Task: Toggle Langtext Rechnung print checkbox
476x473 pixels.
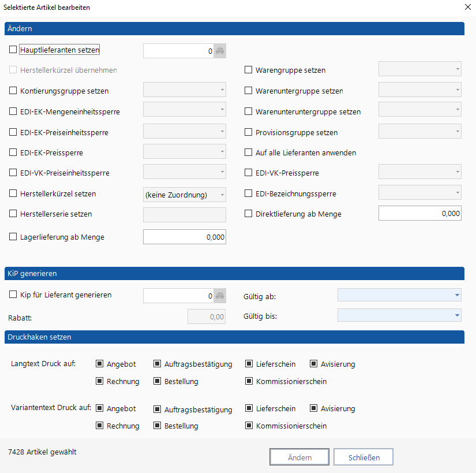Action: (x=99, y=381)
